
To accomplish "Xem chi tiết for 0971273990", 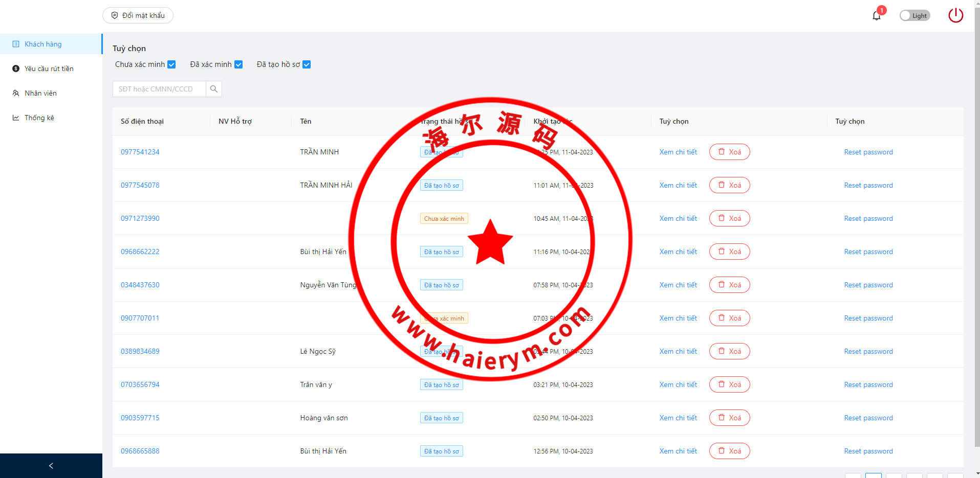I will coord(678,218).
